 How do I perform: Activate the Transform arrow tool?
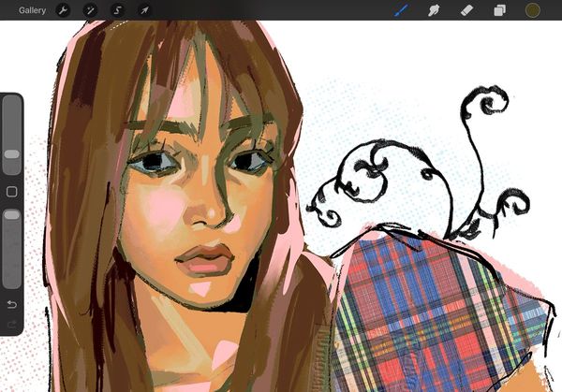pos(144,10)
